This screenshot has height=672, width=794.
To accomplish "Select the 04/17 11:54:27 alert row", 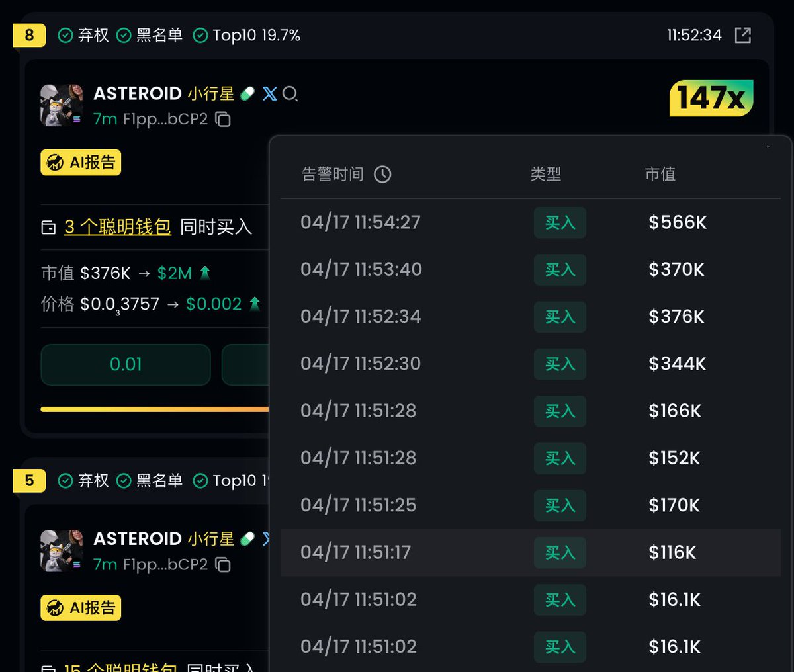I will click(531, 222).
